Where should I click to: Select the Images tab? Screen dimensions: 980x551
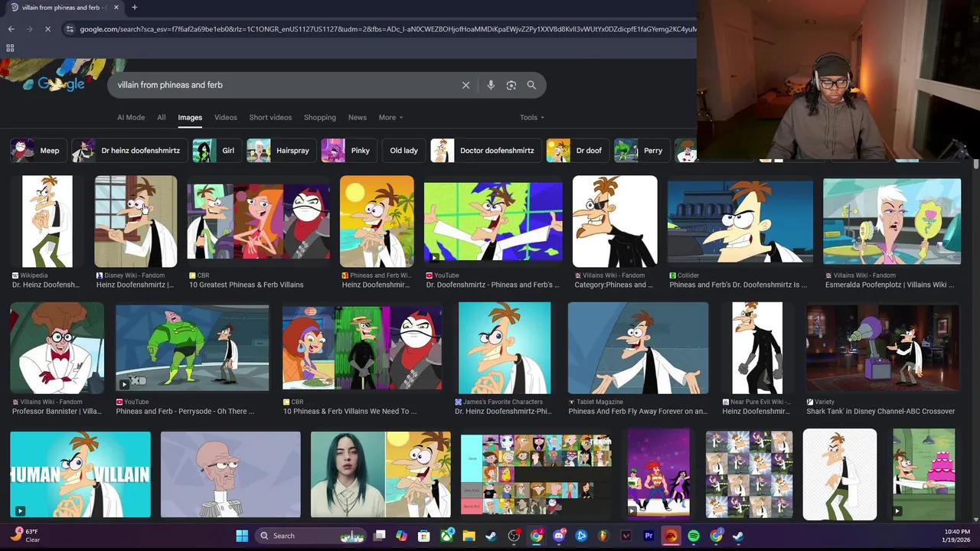pos(190,118)
